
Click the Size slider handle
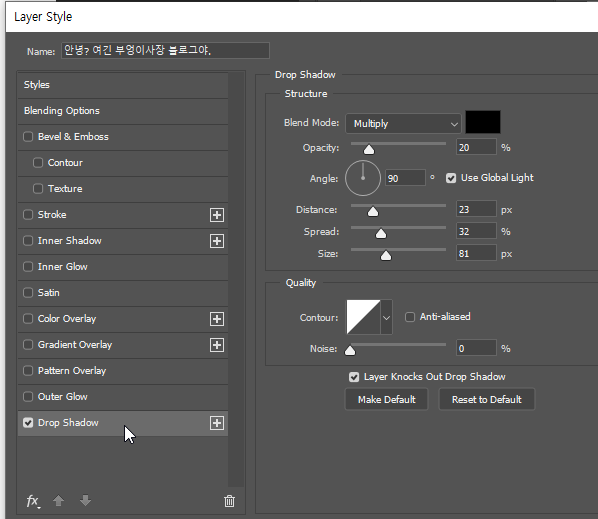386,255
